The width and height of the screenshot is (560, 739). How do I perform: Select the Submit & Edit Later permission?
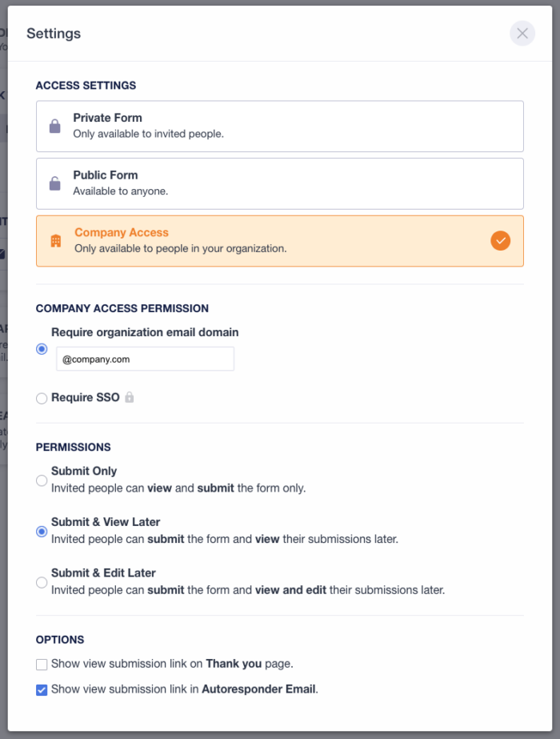point(42,582)
